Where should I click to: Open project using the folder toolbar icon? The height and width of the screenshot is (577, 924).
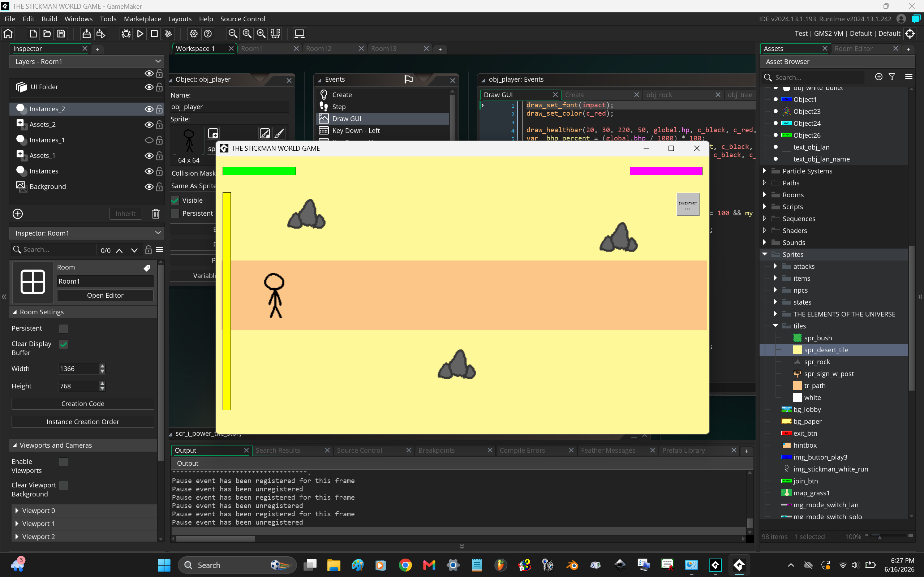click(47, 34)
